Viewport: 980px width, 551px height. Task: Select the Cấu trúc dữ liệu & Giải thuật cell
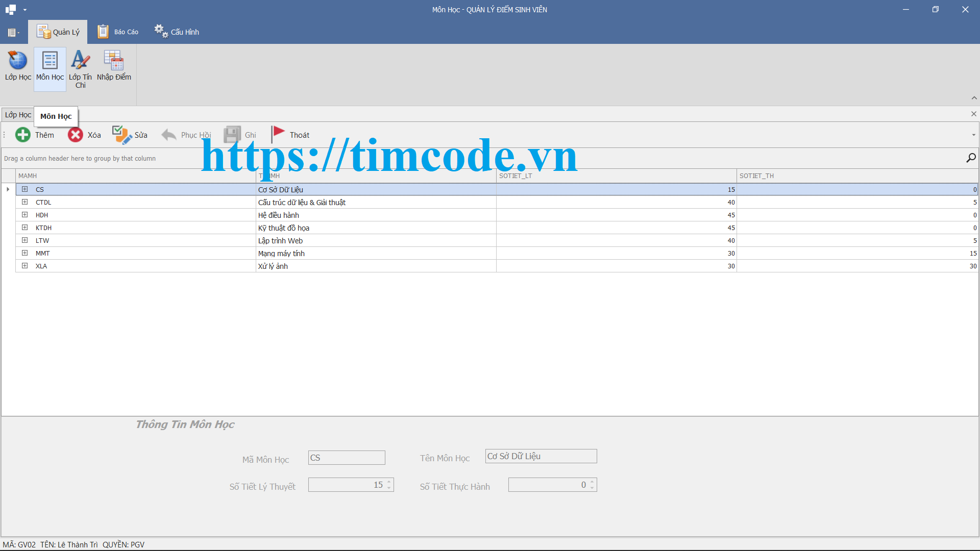pyautogui.click(x=376, y=203)
